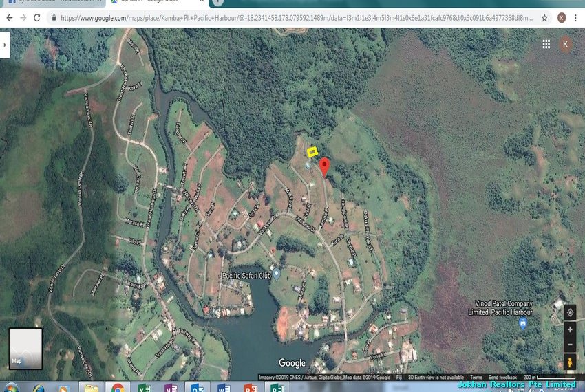This screenshot has height=392, width=585.
Task: Open File Explorer folder from the taskbar
Action: pyautogui.click(x=91, y=389)
